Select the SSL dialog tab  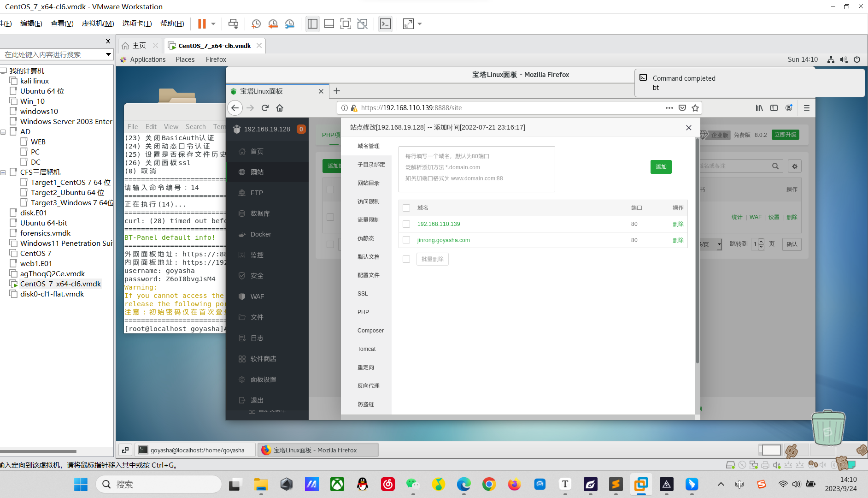pyautogui.click(x=366, y=294)
